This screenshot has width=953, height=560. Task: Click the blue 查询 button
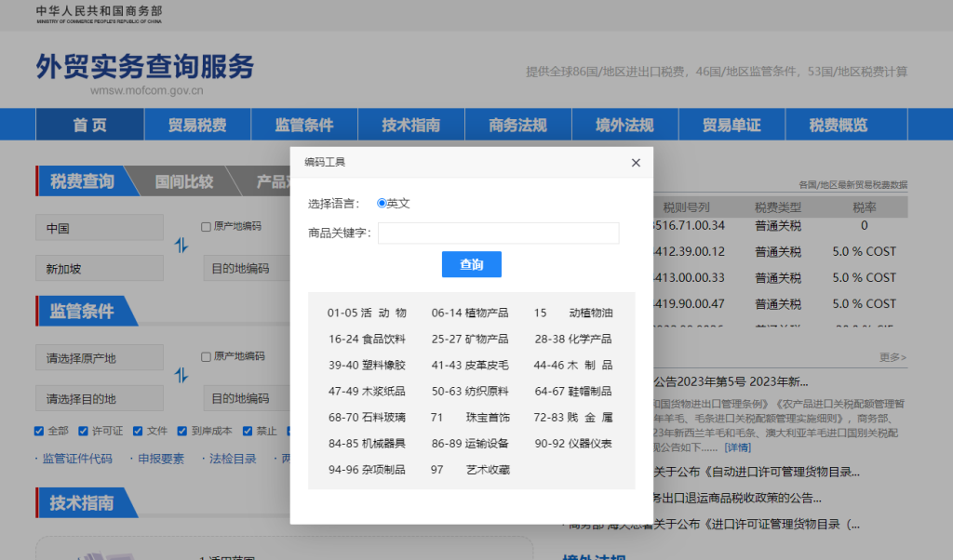click(472, 264)
